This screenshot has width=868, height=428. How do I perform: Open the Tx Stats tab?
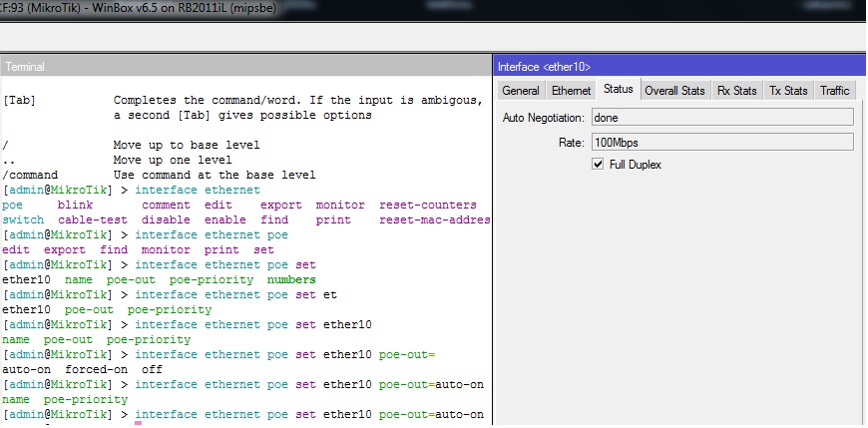(788, 91)
